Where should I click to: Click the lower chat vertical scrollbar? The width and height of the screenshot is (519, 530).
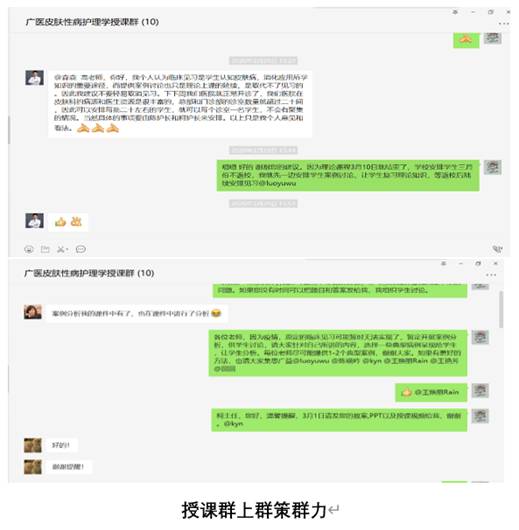501,309
